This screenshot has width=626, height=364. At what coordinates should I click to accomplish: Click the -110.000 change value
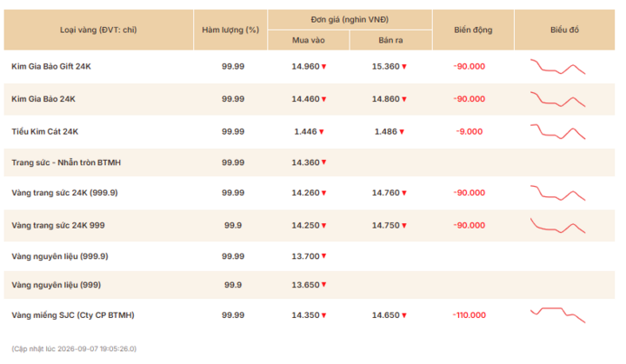click(469, 315)
